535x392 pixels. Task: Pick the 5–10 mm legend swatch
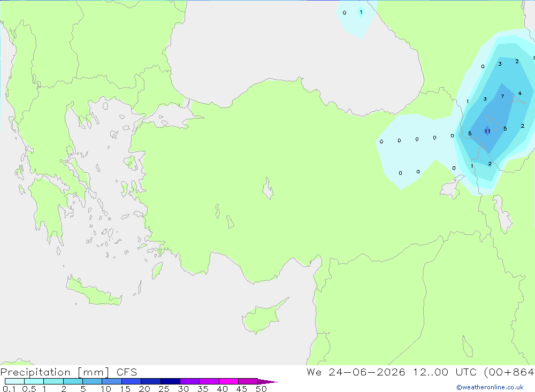pyautogui.click(x=93, y=381)
